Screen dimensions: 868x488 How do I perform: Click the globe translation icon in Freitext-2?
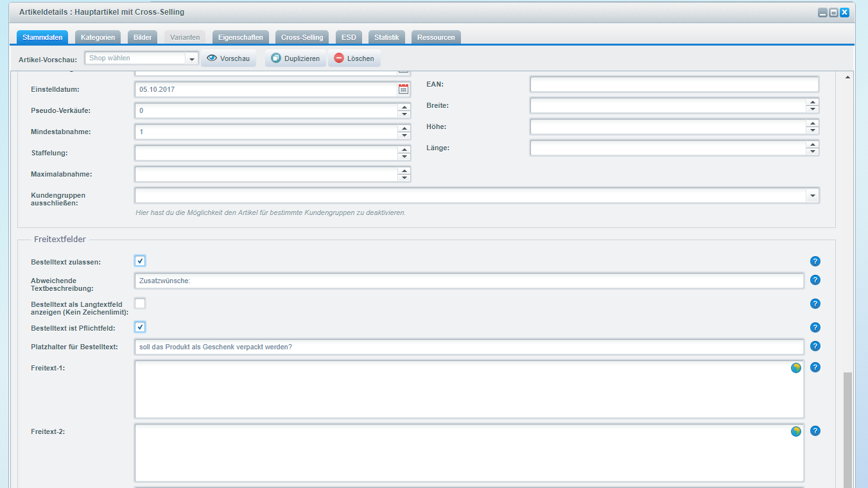click(x=796, y=431)
